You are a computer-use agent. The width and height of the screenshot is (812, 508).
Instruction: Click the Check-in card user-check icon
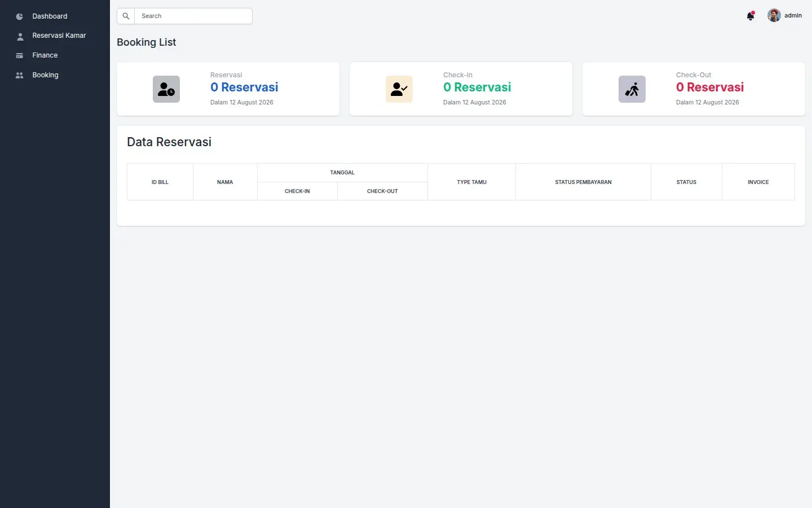[399, 89]
